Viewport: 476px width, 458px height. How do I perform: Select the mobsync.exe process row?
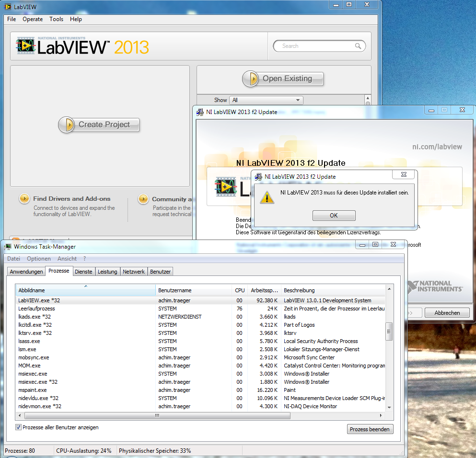200,357
